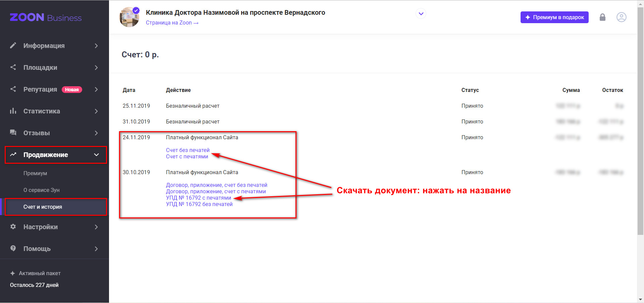Click the Сумма column header
Image resolution: width=644 pixels, height=303 pixels.
pyautogui.click(x=571, y=90)
